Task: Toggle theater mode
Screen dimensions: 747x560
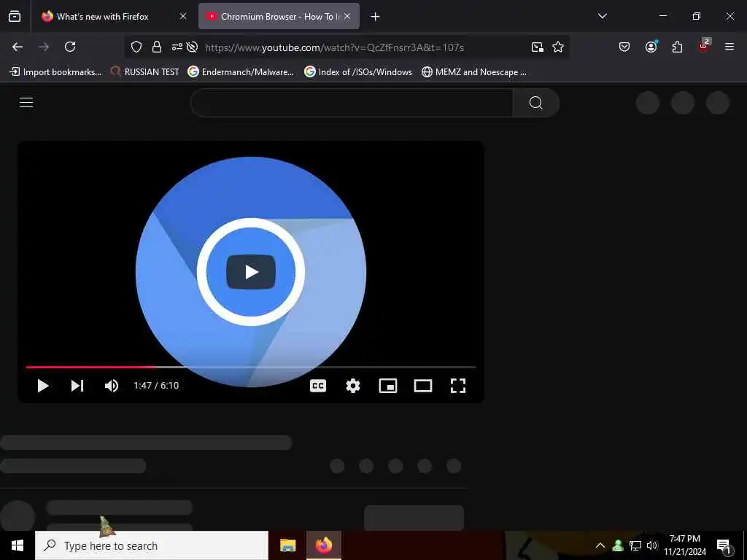Action: [x=423, y=386]
